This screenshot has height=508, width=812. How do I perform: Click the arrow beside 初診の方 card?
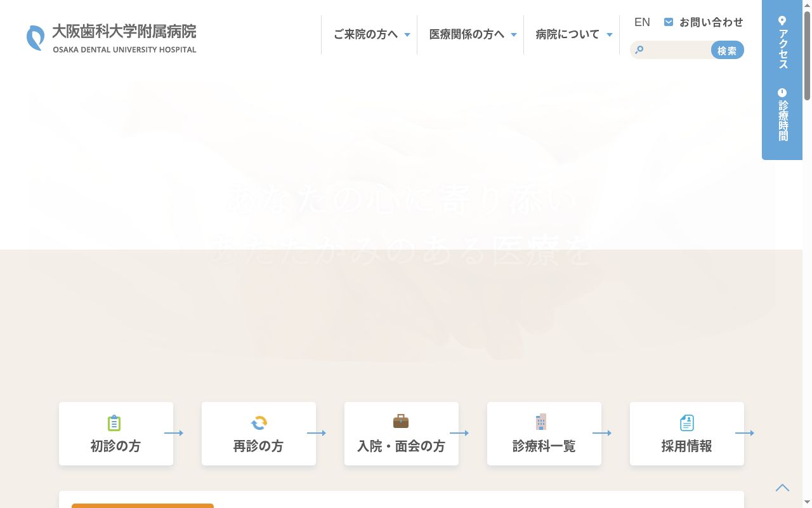pos(174,433)
